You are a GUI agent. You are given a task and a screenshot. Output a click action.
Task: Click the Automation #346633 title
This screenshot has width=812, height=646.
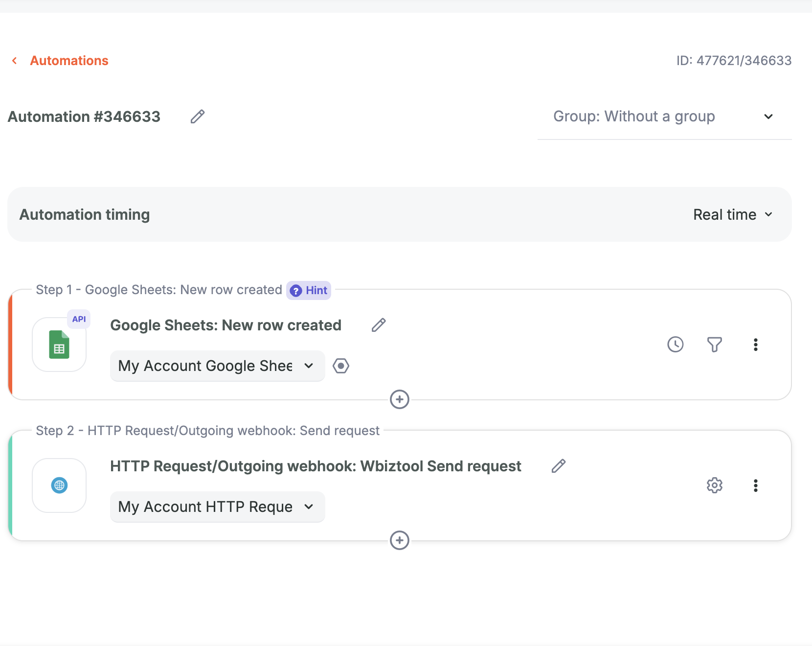84,116
